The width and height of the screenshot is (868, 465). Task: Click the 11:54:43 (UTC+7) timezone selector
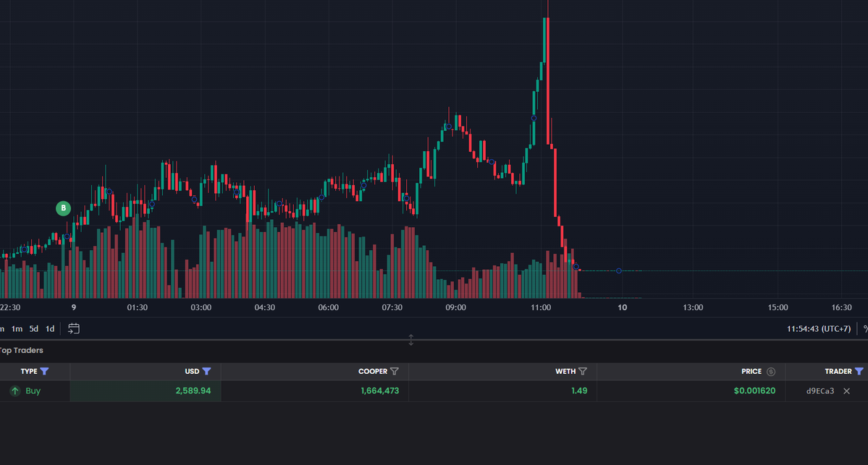point(819,329)
